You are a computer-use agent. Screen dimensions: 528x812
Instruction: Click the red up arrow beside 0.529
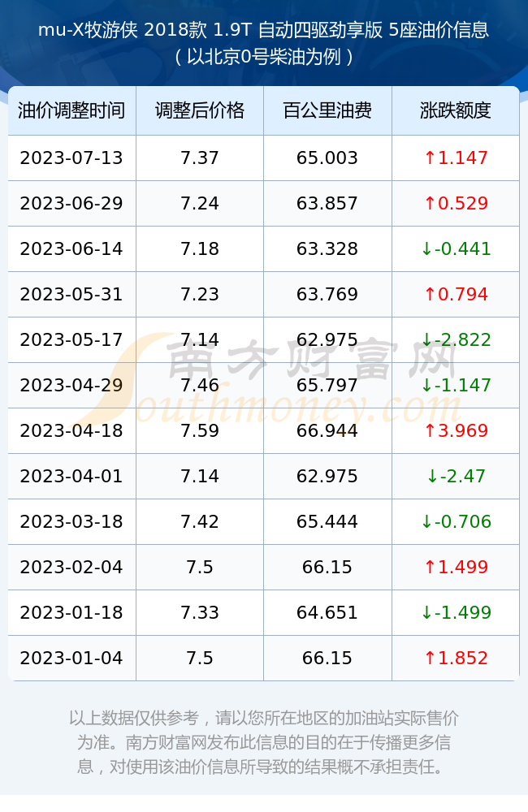430,203
